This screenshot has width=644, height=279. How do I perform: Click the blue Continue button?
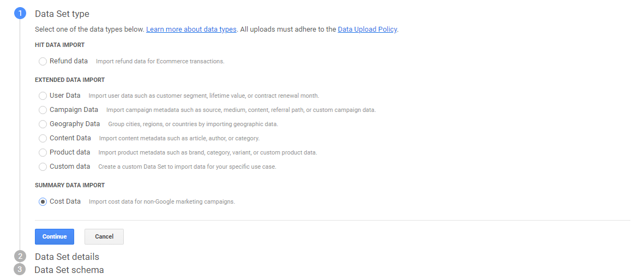point(55,236)
